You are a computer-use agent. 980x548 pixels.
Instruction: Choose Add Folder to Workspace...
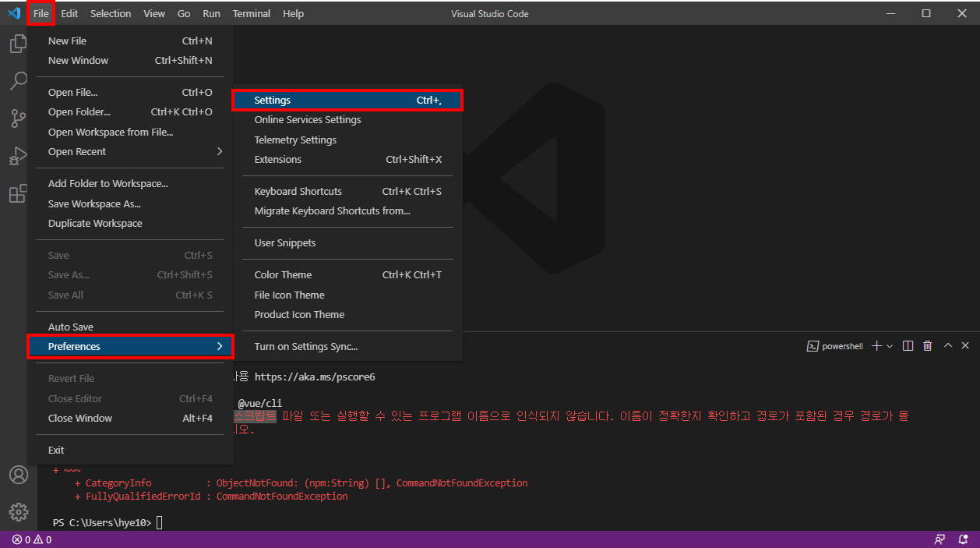pos(130,184)
